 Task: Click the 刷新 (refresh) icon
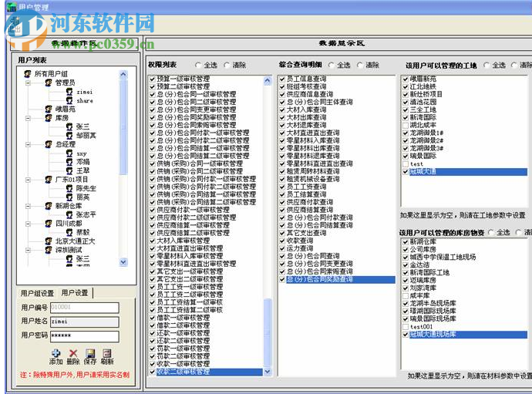click(107, 353)
